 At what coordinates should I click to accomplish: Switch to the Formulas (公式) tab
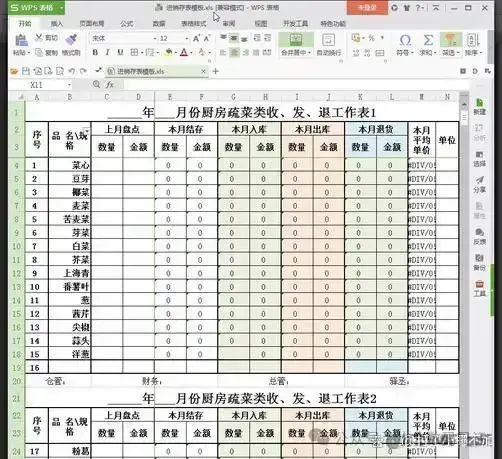(127, 23)
